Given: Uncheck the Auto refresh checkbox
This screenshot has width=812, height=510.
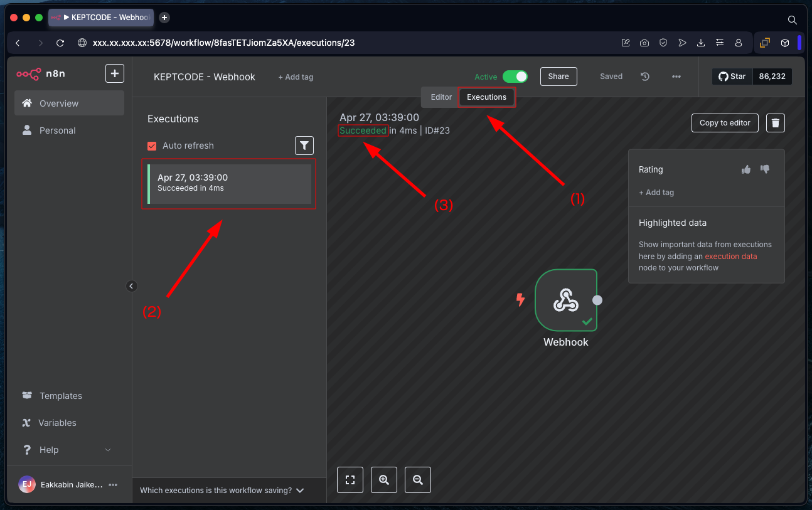Looking at the screenshot, I should pyautogui.click(x=152, y=146).
